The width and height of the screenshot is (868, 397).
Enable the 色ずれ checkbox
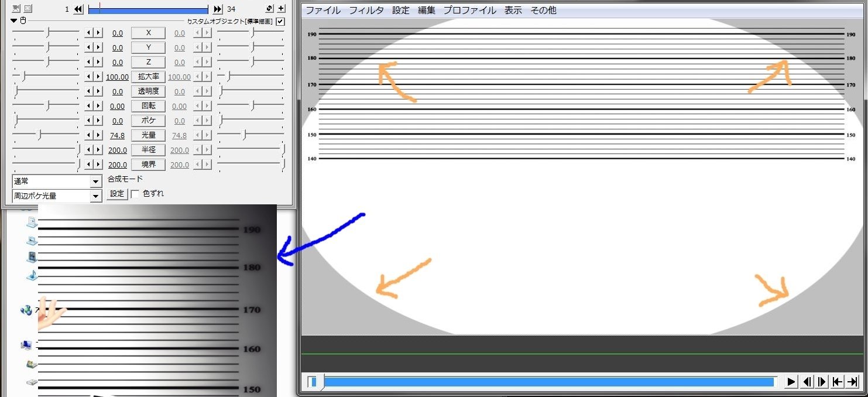click(135, 193)
